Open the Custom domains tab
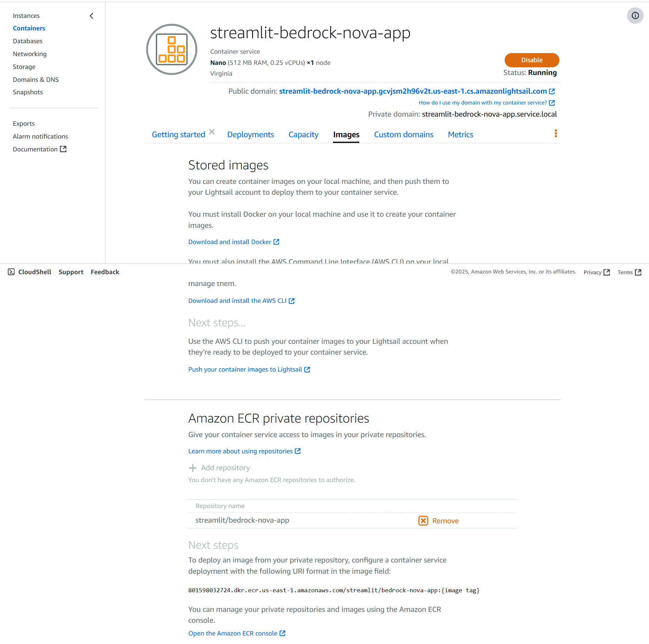 (x=404, y=135)
